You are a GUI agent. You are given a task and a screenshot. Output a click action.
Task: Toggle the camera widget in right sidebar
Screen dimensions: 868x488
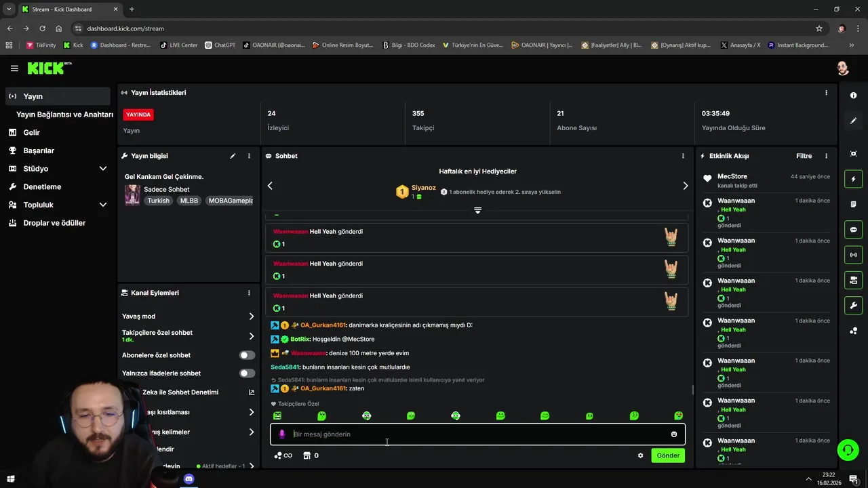click(x=853, y=280)
